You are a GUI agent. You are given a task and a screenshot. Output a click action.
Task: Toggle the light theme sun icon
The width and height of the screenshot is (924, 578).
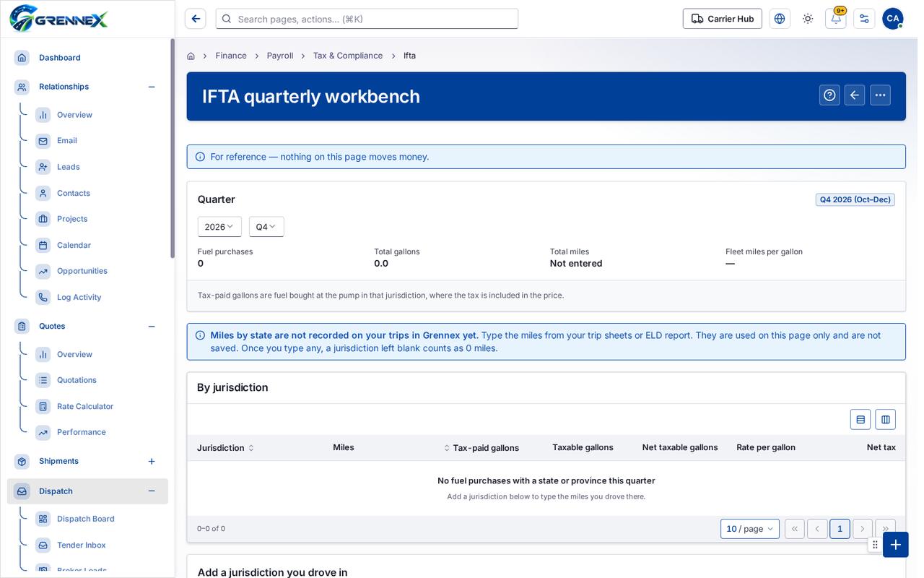pos(808,19)
